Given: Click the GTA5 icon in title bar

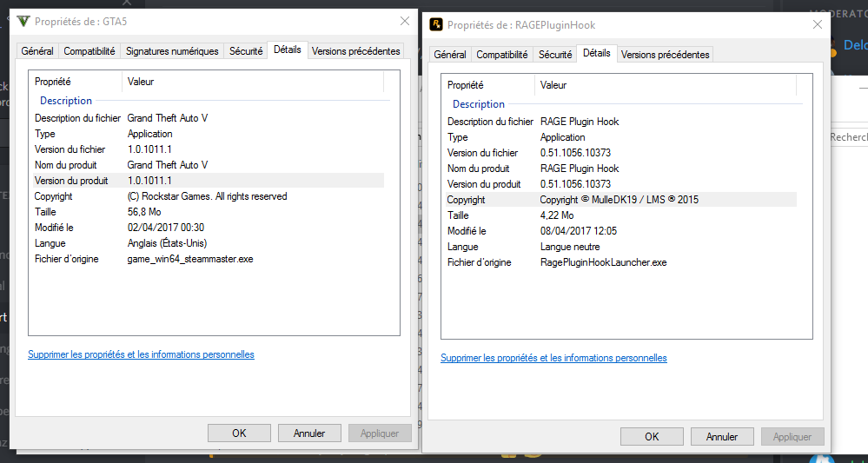Looking at the screenshot, I should click(x=23, y=22).
